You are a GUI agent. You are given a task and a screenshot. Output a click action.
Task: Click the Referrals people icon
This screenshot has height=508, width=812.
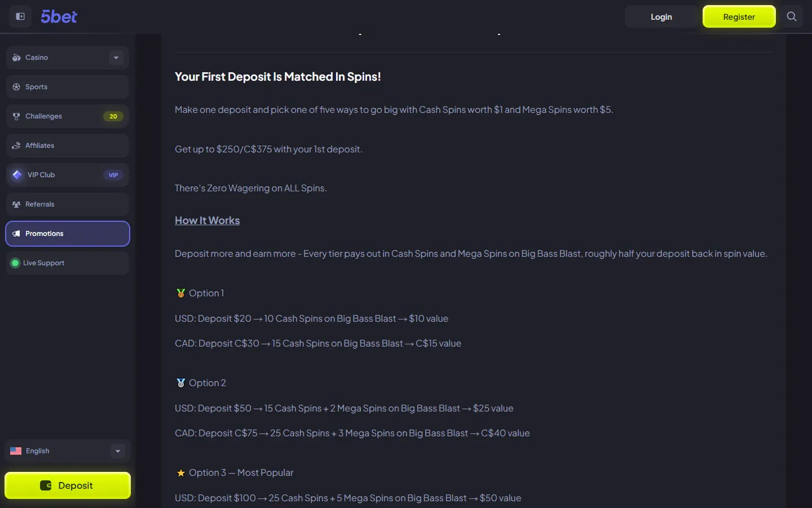click(x=16, y=204)
